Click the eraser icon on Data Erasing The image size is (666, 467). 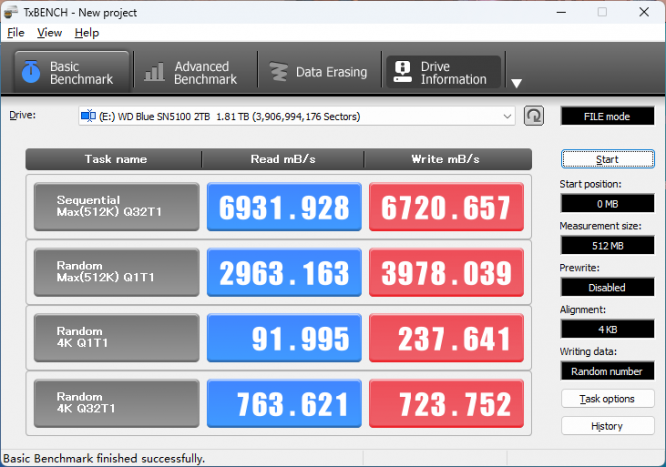click(x=279, y=72)
